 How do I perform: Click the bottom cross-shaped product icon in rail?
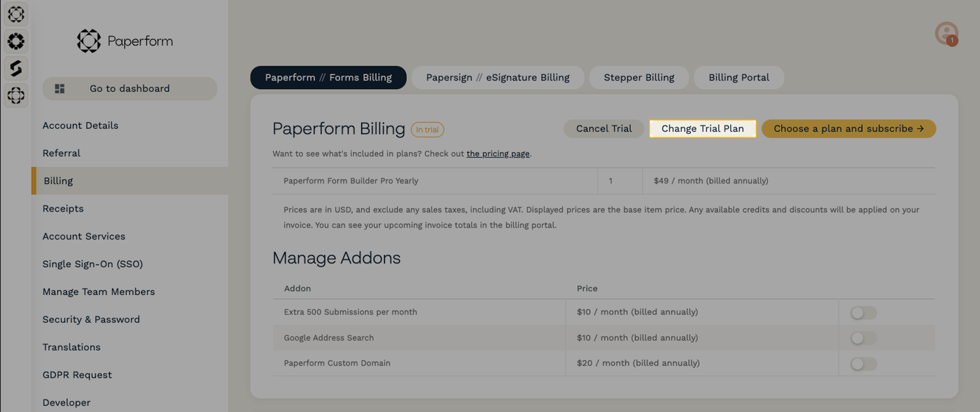click(x=15, y=95)
